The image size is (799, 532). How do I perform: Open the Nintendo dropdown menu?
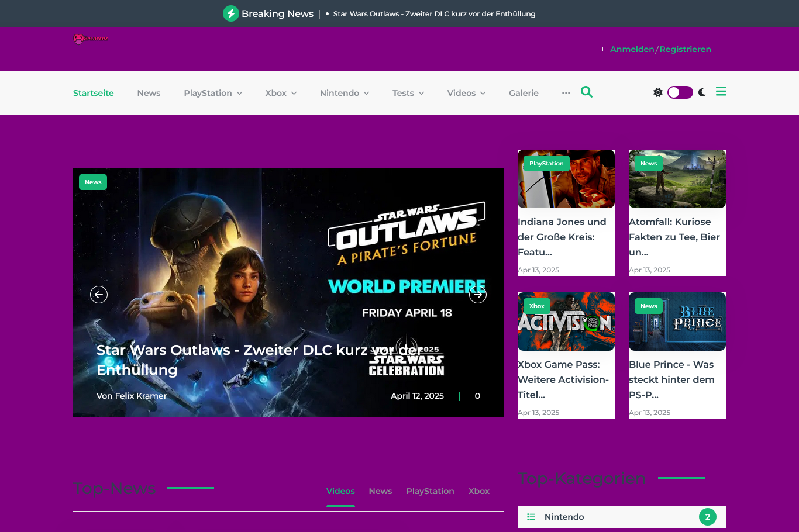344,93
